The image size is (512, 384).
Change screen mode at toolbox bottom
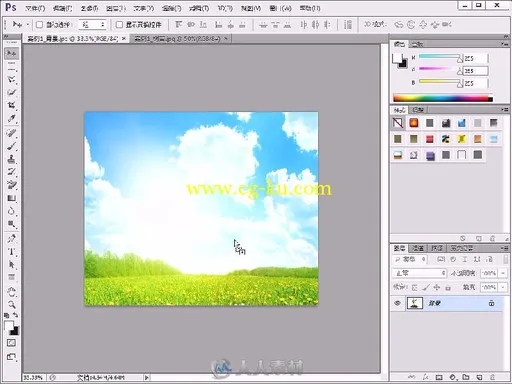(11, 357)
